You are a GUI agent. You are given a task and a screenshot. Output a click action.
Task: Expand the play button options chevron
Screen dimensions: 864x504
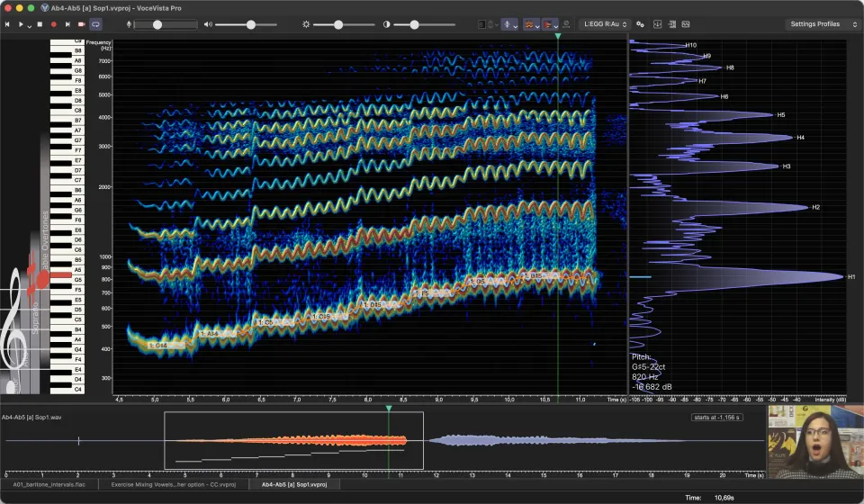29,25
